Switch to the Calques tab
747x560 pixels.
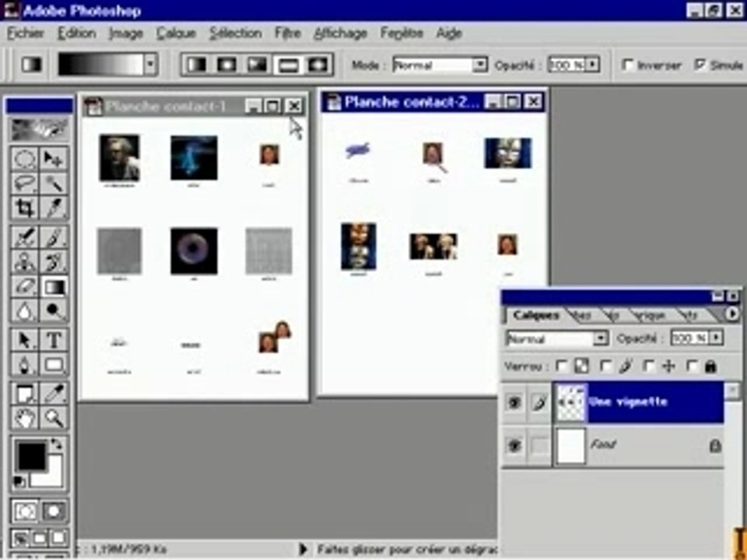(x=536, y=315)
